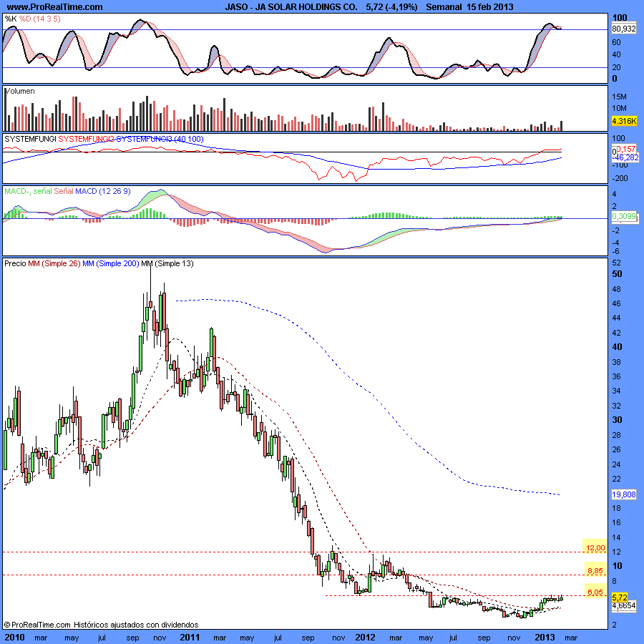The height and width of the screenshot is (644, 644).
Task: Click the 'MM (Simple 26)' moving average label
Action: pyautogui.click(x=54, y=263)
